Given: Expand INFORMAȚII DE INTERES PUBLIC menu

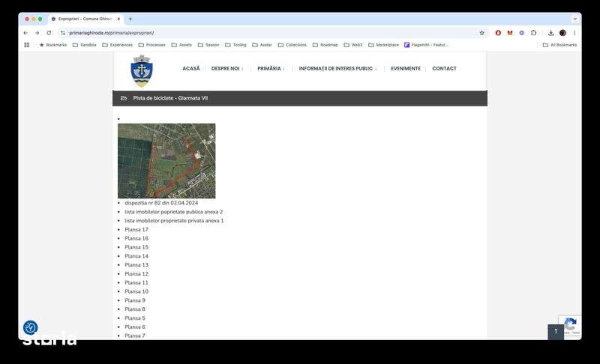Looking at the screenshot, I should tap(338, 68).
